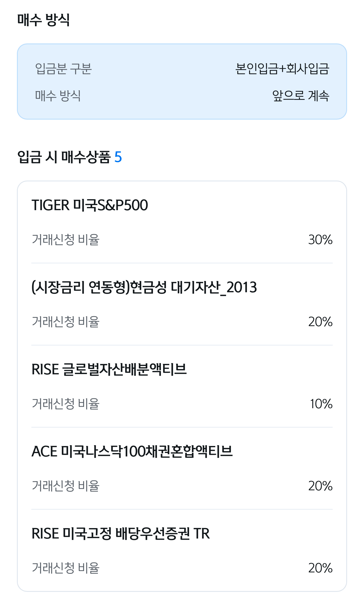Screen dimensions: 364x613
Task: Select the 30% ratio for TIGER 미국S&P500
Action: [320, 240]
